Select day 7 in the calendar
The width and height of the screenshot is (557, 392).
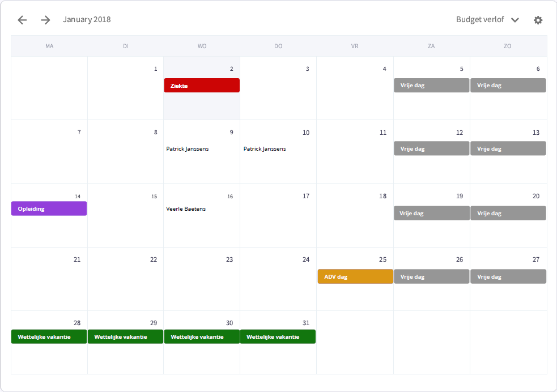49,152
